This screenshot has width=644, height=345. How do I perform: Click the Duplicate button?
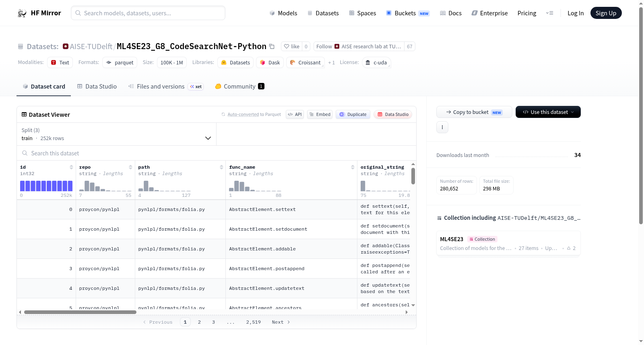click(x=353, y=114)
